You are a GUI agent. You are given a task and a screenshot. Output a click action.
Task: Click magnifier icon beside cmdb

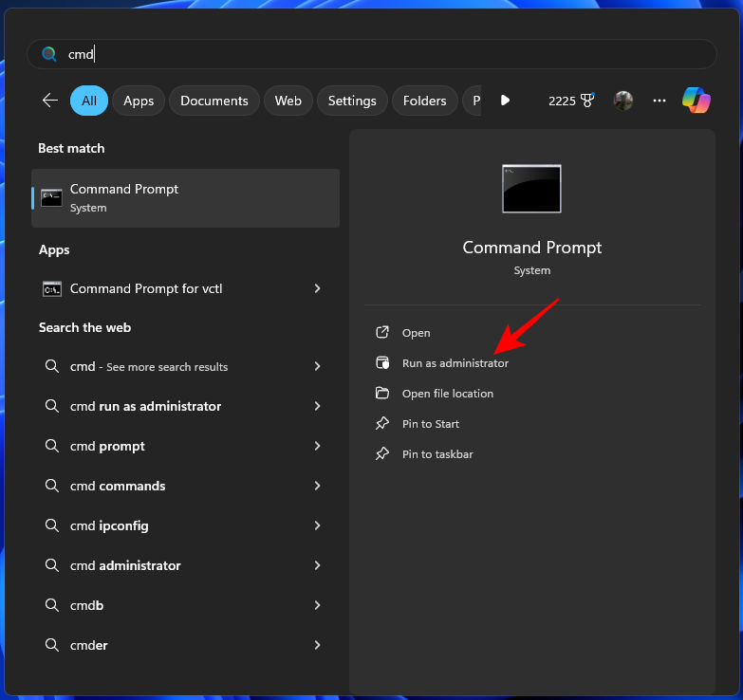(51, 605)
